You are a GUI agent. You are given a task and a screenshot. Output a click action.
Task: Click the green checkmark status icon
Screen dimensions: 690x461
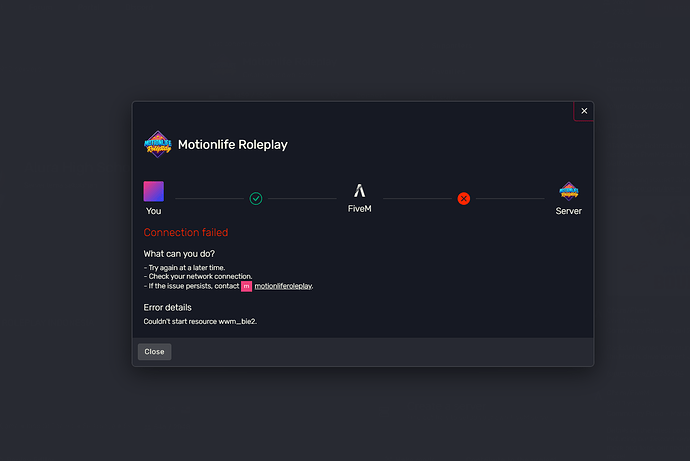(256, 199)
